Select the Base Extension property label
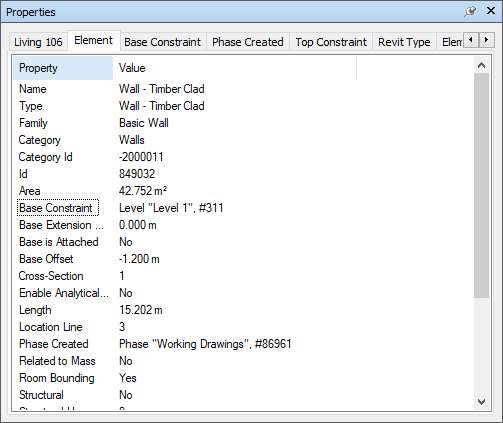The height and width of the screenshot is (423, 503). 61,225
